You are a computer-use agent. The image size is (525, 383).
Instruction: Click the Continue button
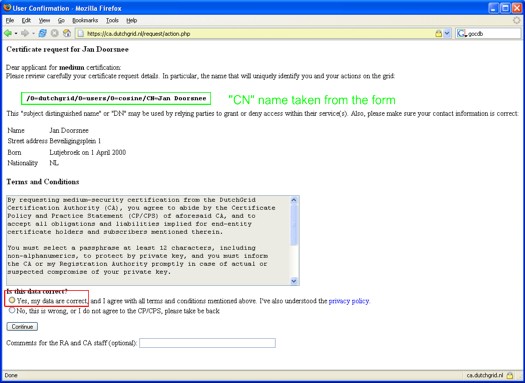[22, 326]
